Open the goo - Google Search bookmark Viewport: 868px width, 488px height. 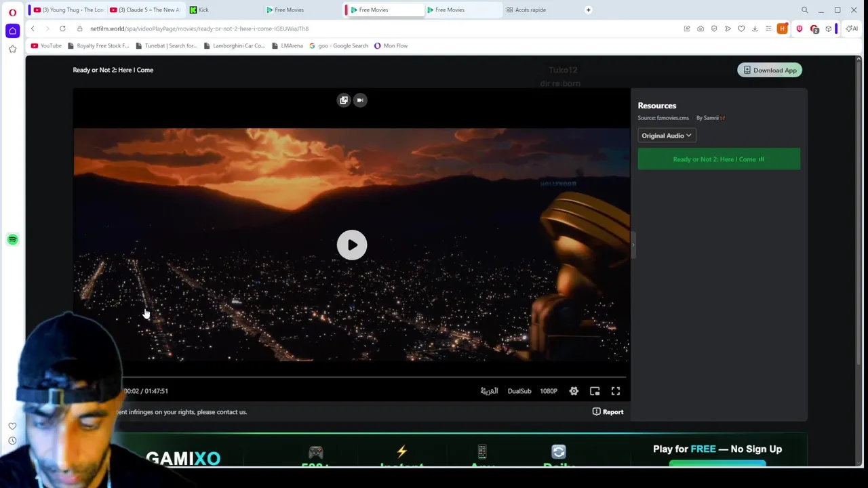(x=338, y=46)
